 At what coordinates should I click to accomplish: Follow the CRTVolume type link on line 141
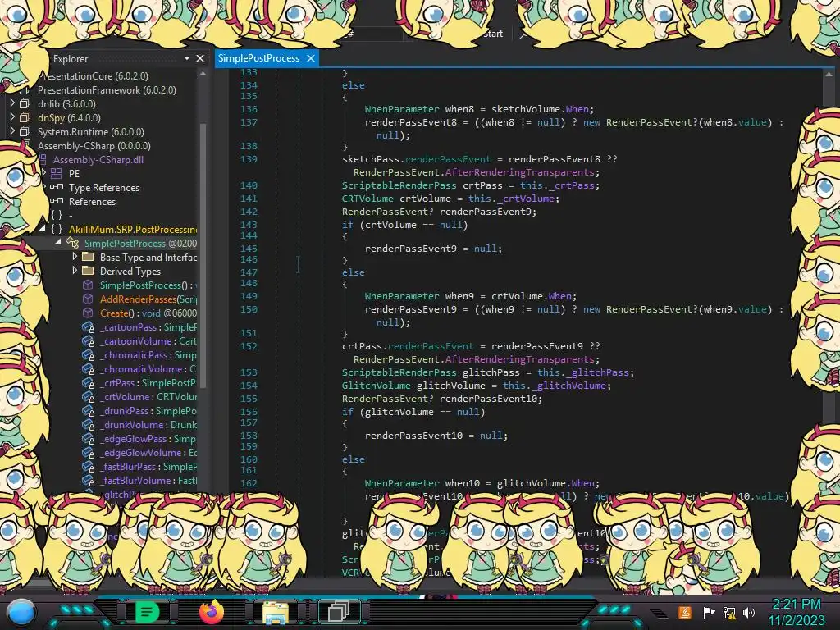(367, 199)
